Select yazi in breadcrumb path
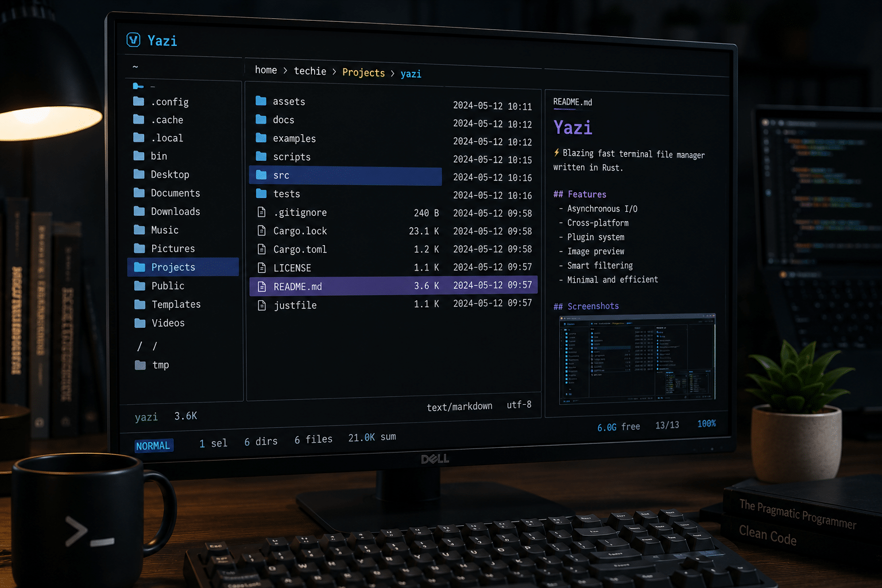882x588 pixels. [x=411, y=74]
